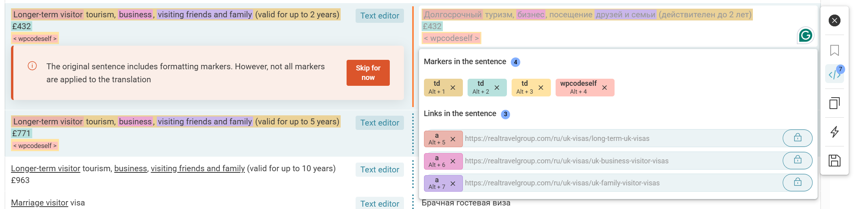868x209 pixels.
Task: Click the lightning bolt icon
Action: [x=834, y=131]
